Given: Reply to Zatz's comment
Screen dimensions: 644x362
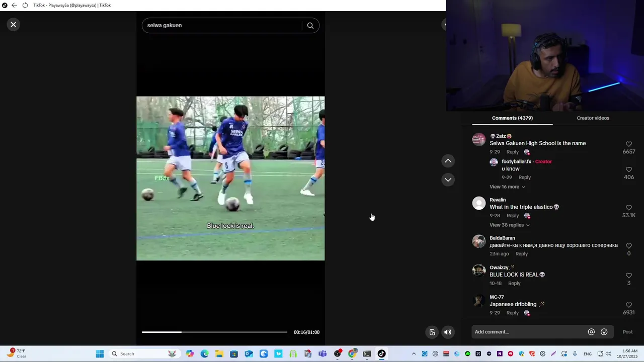Looking at the screenshot, I should (x=513, y=152).
